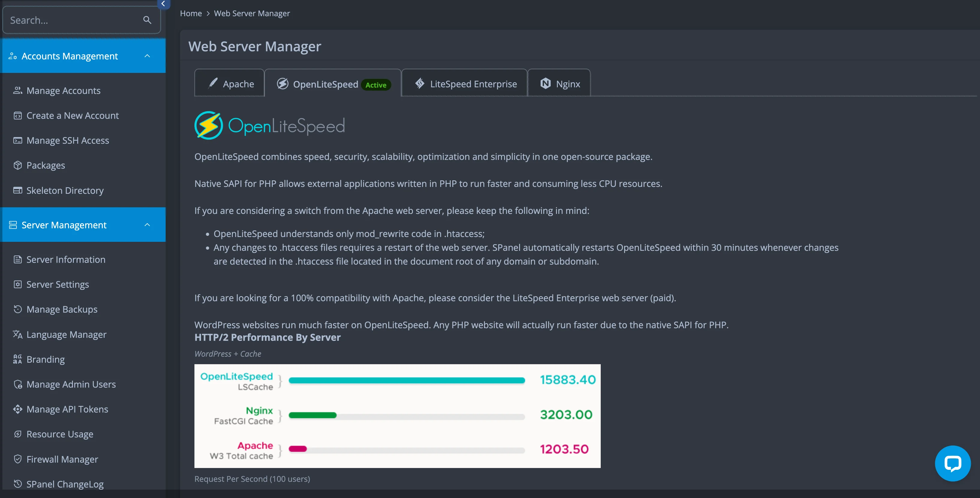Click the Active status badge
The height and width of the screenshot is (498, 980).
click(x=376, y=85)
